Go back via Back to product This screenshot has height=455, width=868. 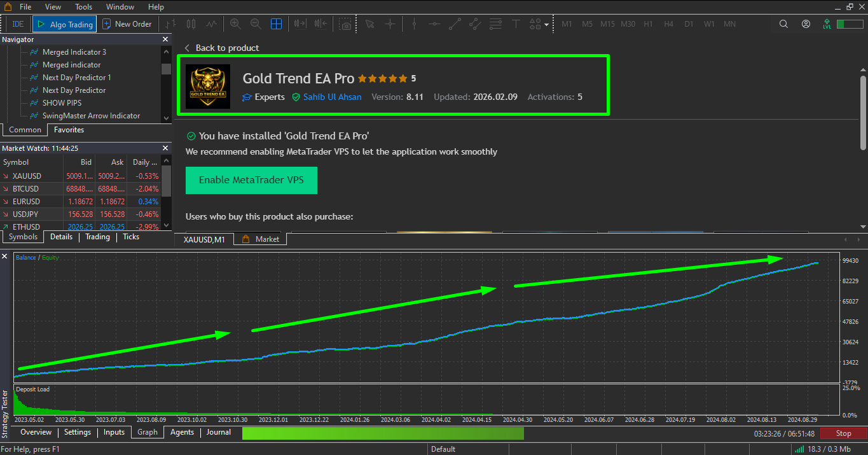(221, 48)
